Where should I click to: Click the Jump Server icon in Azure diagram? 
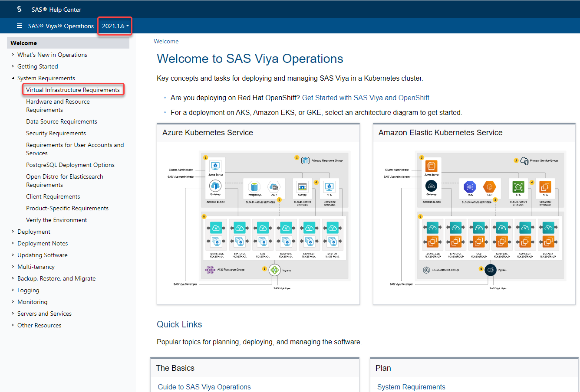(x=215, y=166)
